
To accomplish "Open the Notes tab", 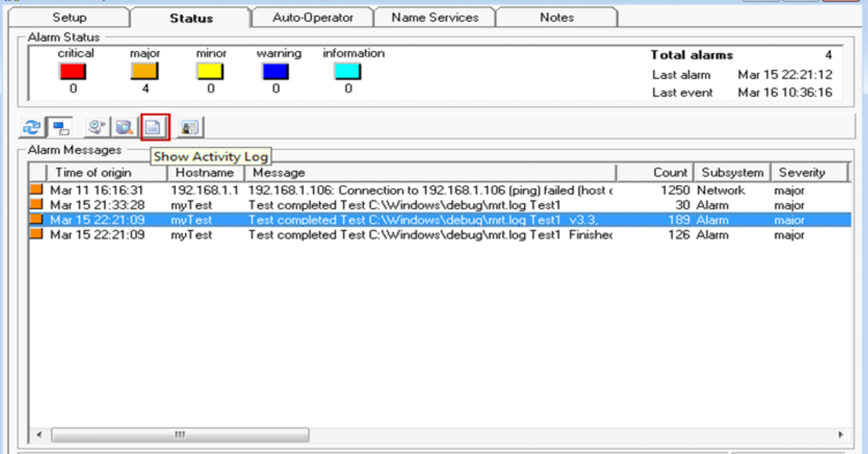I will coord(556,17).
